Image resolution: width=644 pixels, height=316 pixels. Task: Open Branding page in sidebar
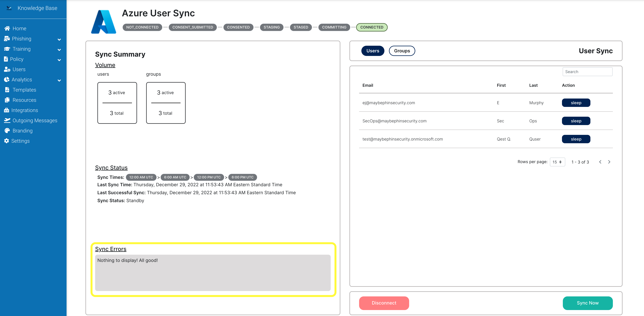pyautogui.click(x=22, y=131)
